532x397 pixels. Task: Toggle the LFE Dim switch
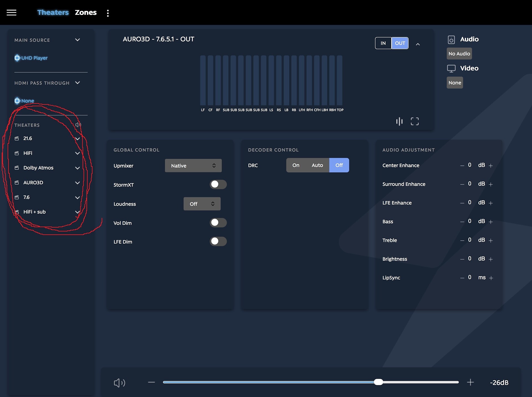pyautogui.click(x=218, y=241)
